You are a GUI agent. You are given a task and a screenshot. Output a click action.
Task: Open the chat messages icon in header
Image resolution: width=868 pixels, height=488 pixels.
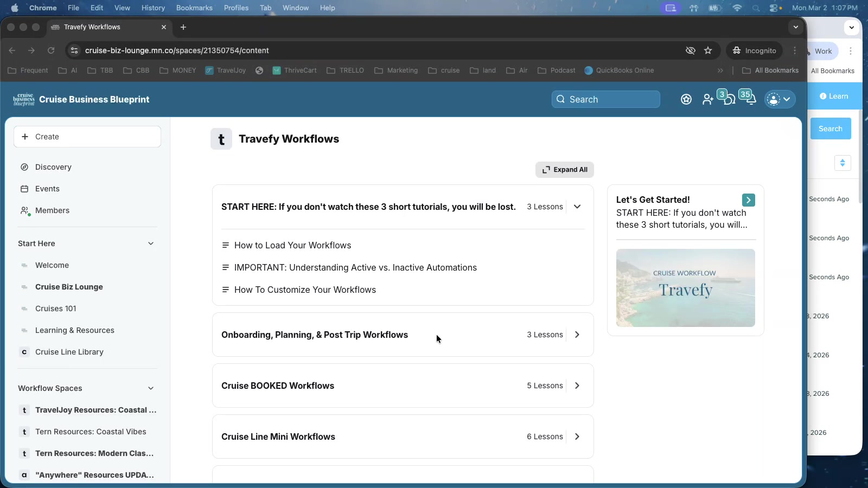tap(729, 99)
